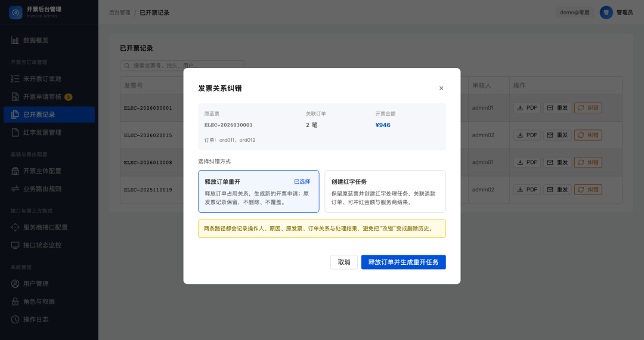The image size is (644, 340).
Task: Click the pending badge 3 on 开票申请审核
Action: [69, 97]
